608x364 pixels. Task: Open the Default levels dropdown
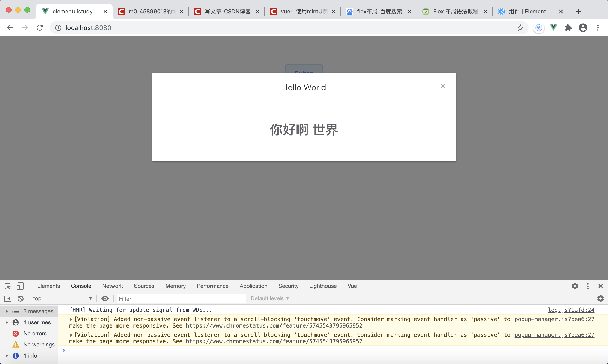(270, 298)
